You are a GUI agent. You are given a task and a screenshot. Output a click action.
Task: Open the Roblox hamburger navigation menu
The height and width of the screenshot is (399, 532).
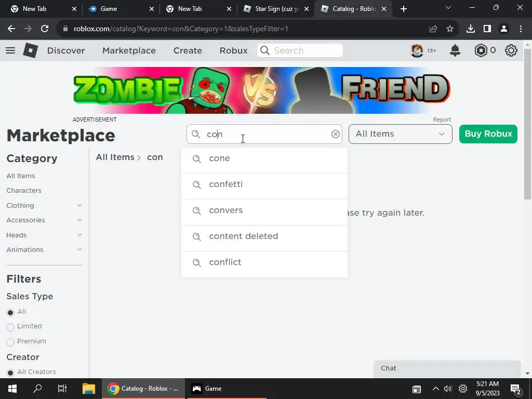(10, 50)
